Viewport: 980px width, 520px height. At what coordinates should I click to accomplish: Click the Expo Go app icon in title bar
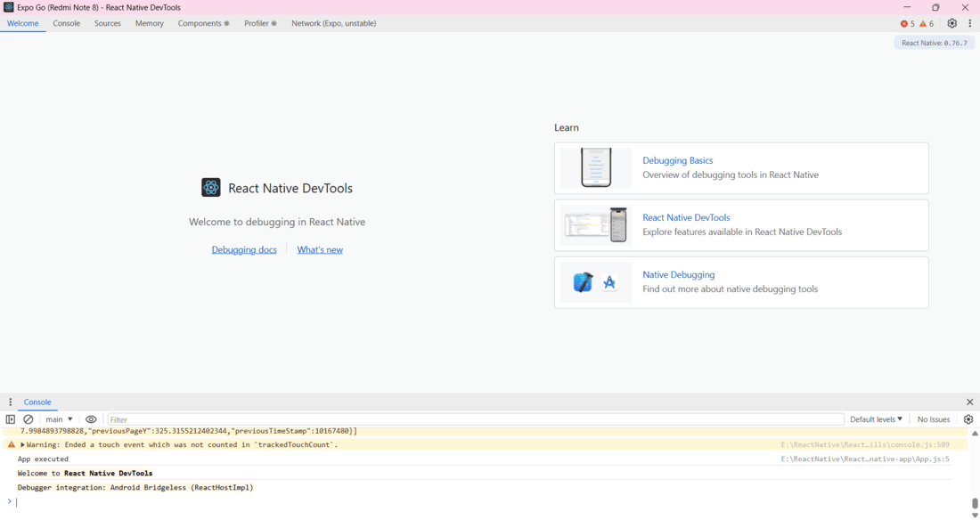coord(9,7)
